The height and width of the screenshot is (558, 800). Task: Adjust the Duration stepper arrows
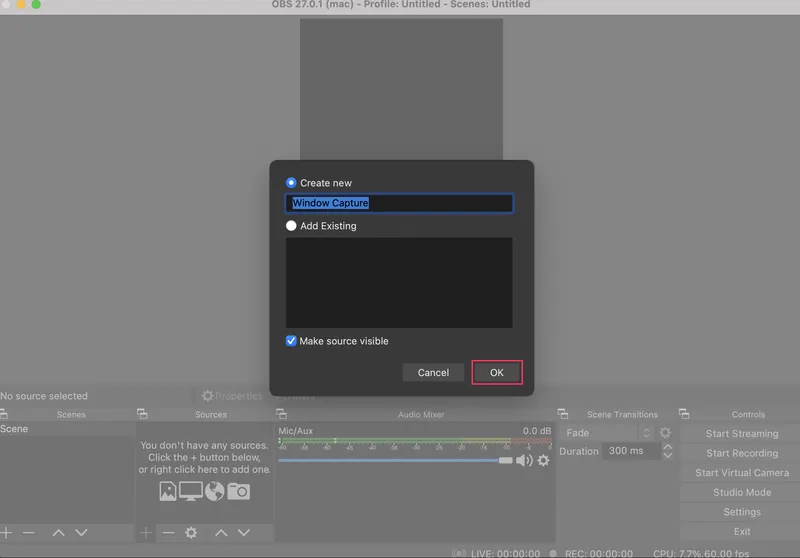[x=666, y=452]
